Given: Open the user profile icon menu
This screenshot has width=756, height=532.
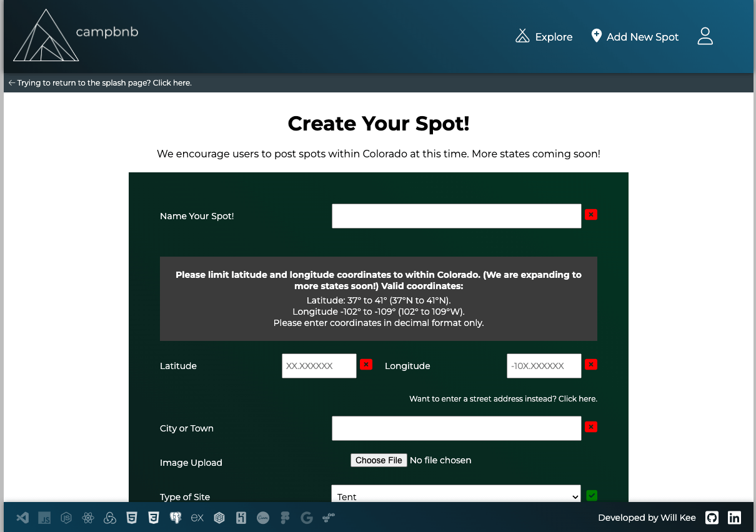Looking at the screenshot, I should click(x=705, y=36).
